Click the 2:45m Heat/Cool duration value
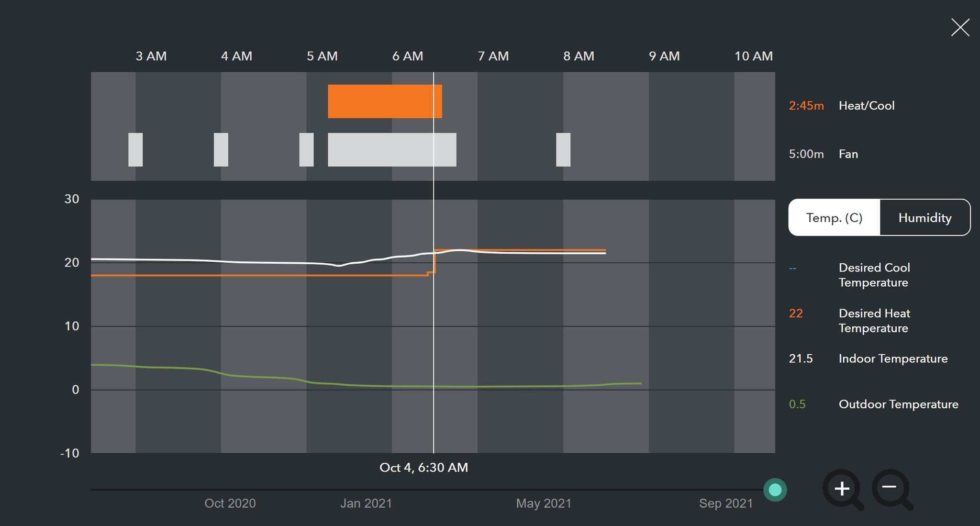This screenshot has height=526, width=980. (806, 106)
